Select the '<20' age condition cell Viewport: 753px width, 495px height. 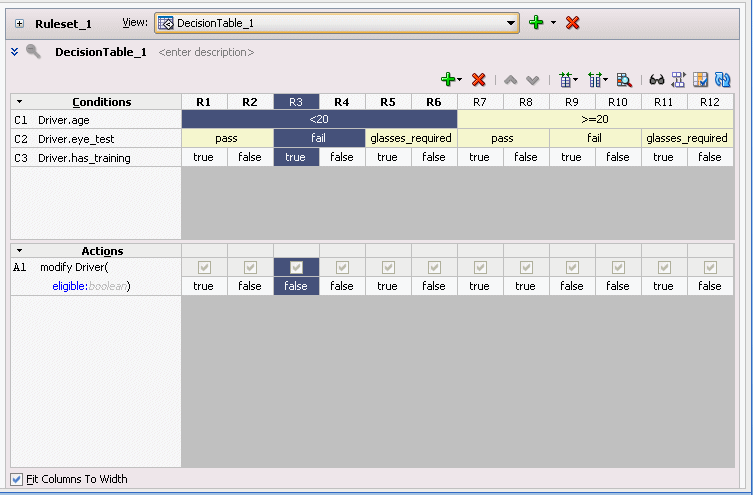(x=319, y=119)
